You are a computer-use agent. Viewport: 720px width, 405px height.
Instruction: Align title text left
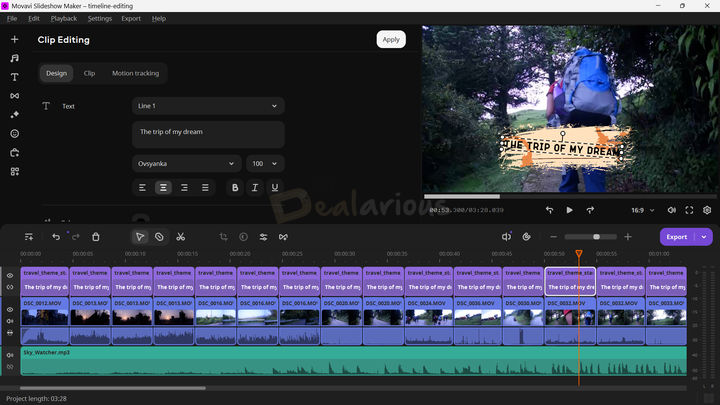(142, 187)
